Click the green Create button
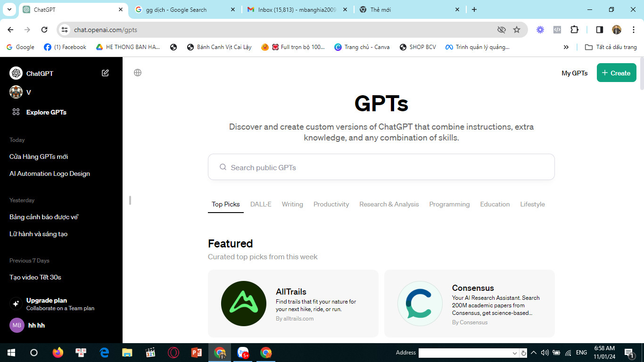Screen dimensions: 644x362 click(616, 73)
